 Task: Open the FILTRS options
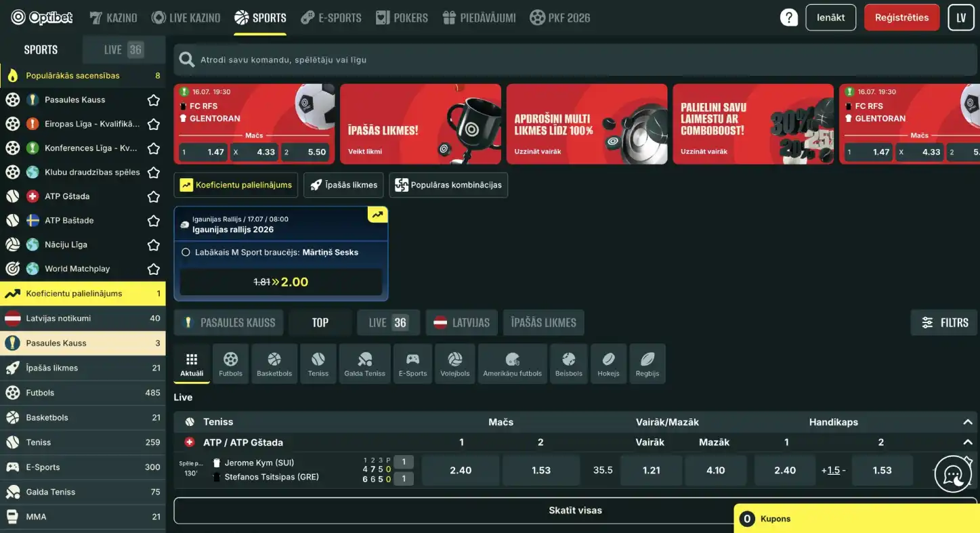(944, 323)
